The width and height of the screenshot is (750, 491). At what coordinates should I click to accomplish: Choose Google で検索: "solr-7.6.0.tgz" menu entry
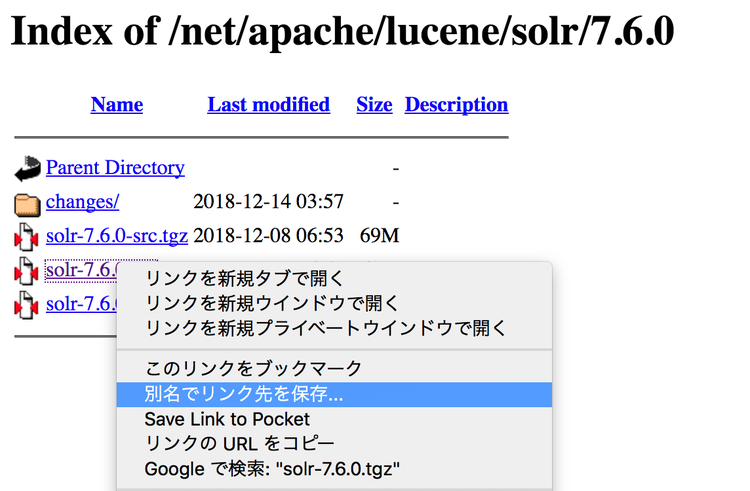334,469
